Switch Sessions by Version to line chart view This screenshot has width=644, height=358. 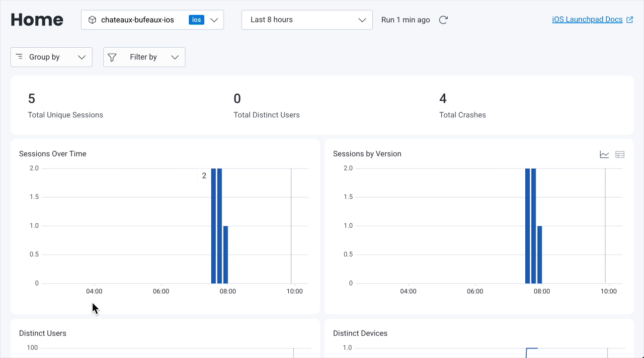click(x=604, y=155)
